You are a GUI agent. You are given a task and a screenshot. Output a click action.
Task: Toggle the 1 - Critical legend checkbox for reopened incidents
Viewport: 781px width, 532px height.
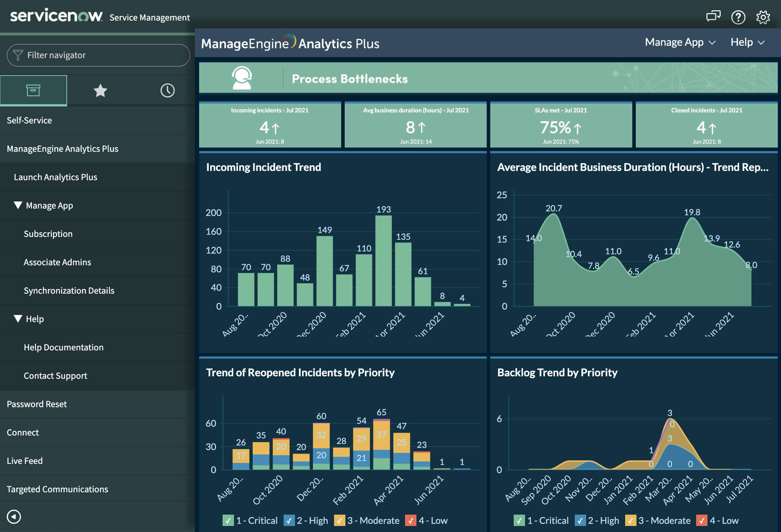228,520
